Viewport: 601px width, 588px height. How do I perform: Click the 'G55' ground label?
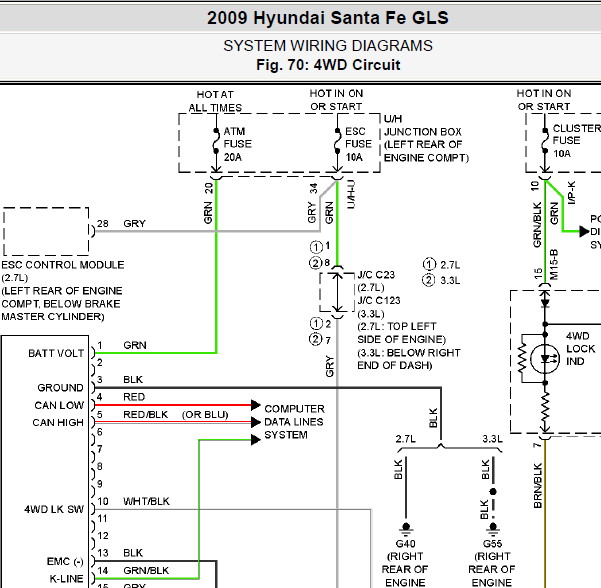pos(493,544)
